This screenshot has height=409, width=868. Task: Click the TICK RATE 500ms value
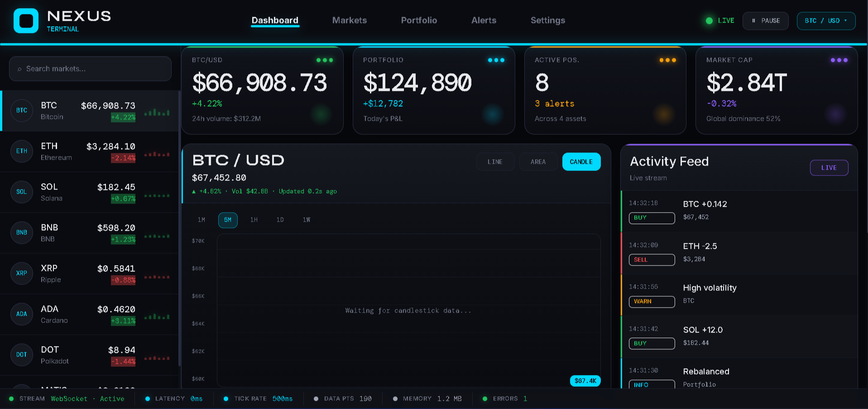click(283, 399)
